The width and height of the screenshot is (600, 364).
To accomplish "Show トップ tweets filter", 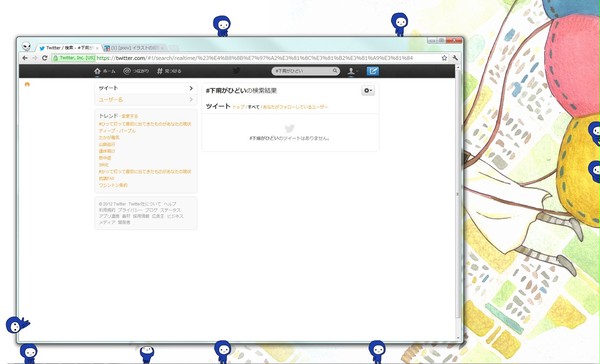I will [238, 107].
